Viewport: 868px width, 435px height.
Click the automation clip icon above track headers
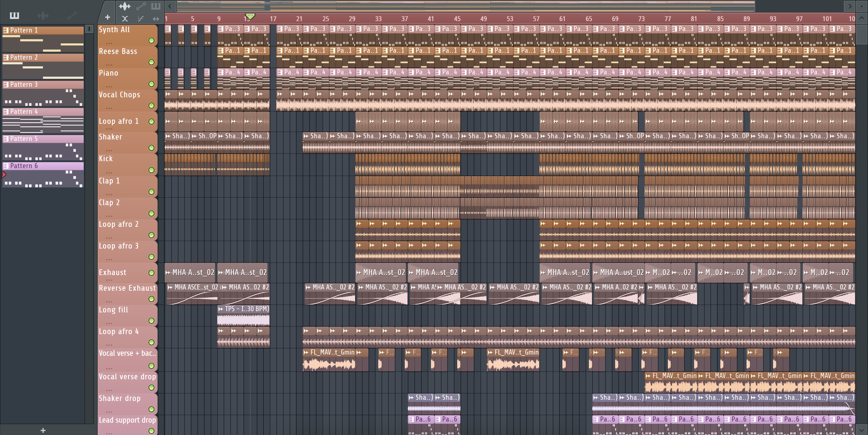coord(141,6)
